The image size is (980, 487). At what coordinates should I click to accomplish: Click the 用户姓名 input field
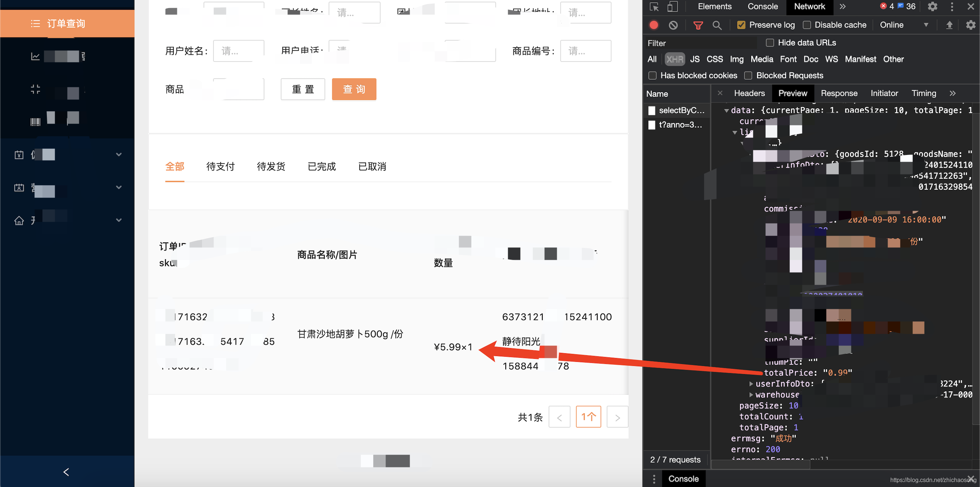[x=239, y=51]
